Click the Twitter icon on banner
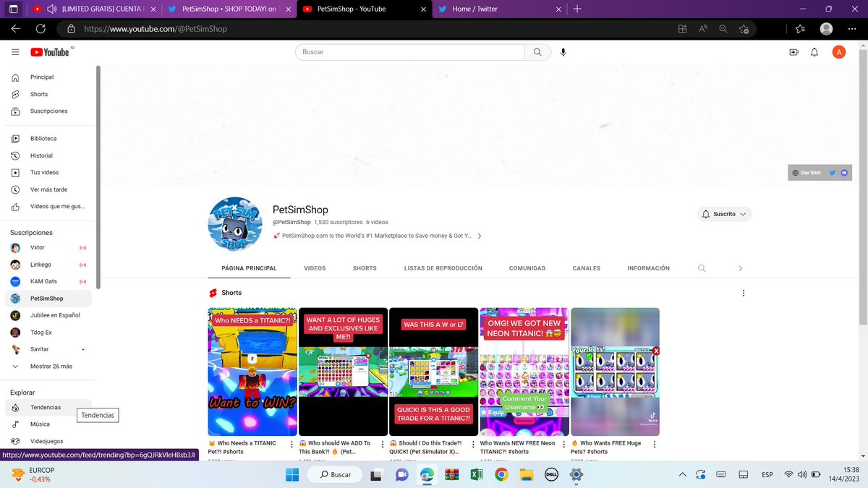868x488 pixels. 832,173
